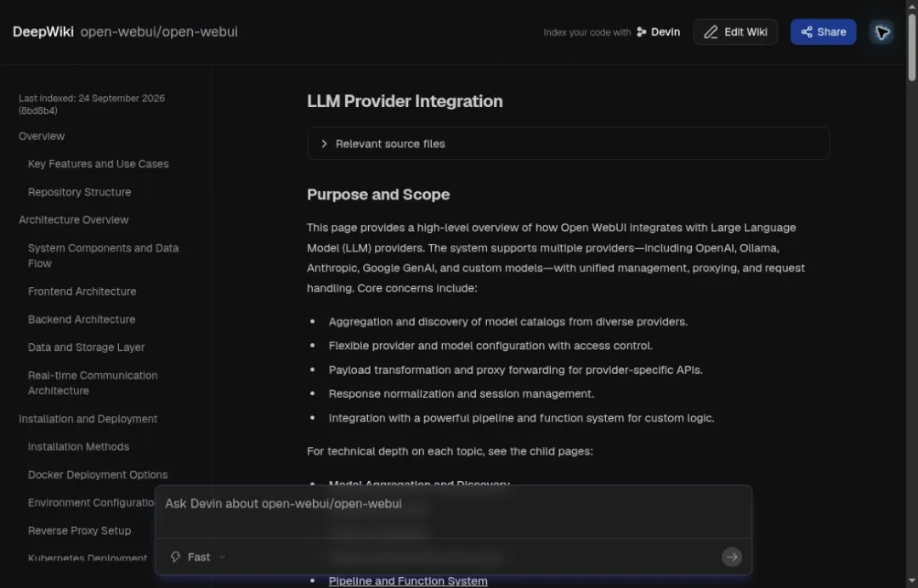Open Overview in the sidebar
Screen dimensions: 918x588
(x=42, y=136)
